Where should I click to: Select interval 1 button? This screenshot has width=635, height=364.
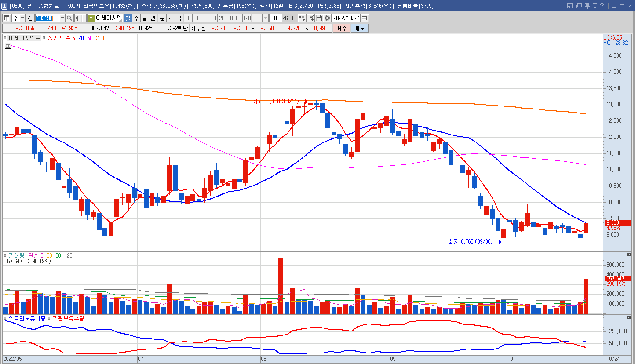(188, 18)
